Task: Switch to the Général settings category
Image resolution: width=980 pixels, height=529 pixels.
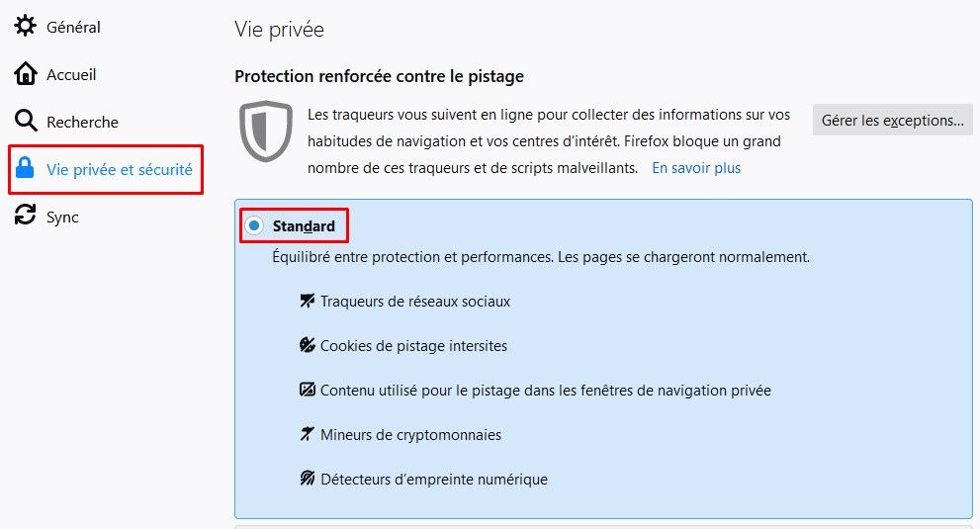Action: [x=73, y=27]
